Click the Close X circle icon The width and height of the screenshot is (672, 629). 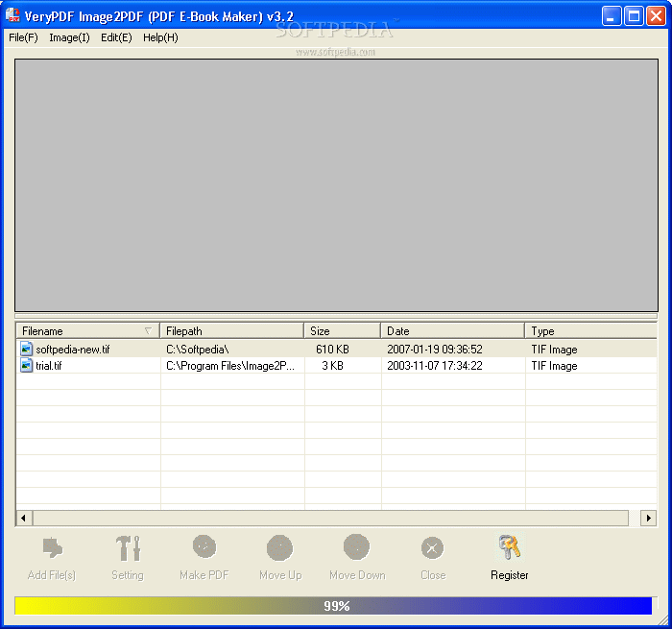click(x=432, y=548)
